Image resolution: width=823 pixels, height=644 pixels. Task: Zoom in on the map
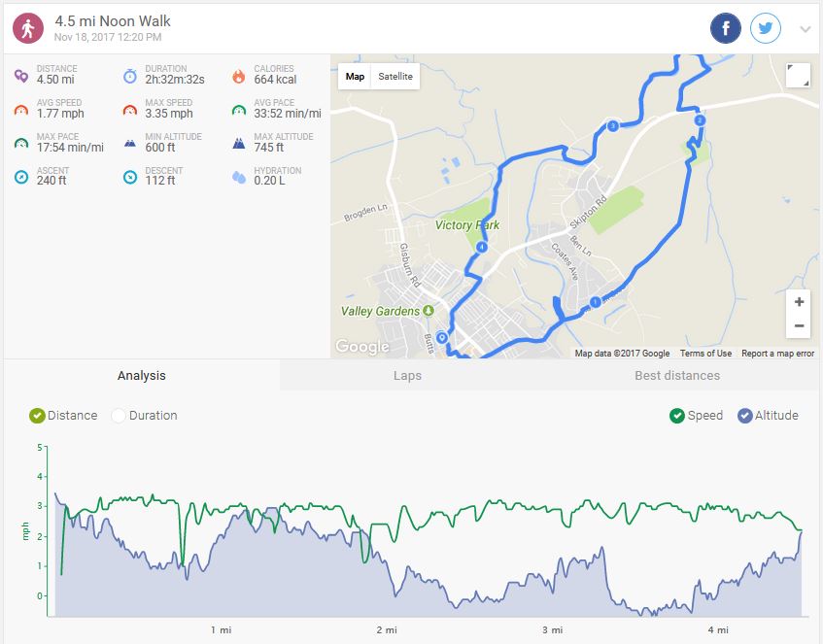[799, 301]
